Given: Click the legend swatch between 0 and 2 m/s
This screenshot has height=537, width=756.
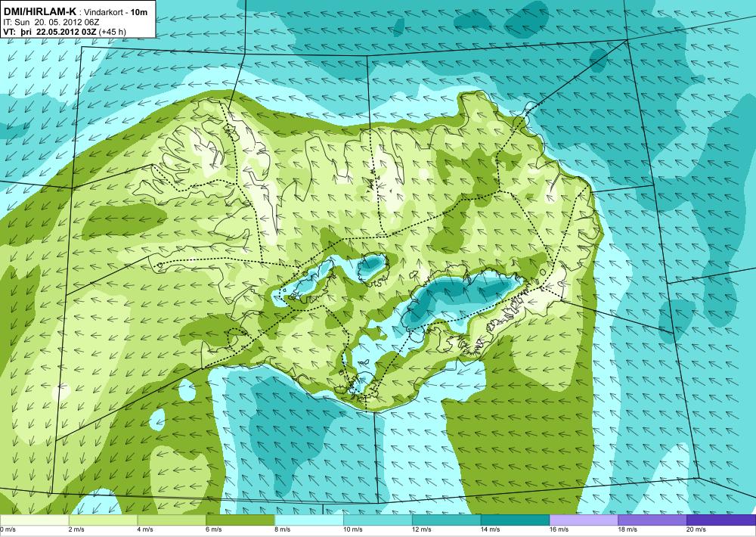Looking at the screenshot, I should [x=34, y=520].
